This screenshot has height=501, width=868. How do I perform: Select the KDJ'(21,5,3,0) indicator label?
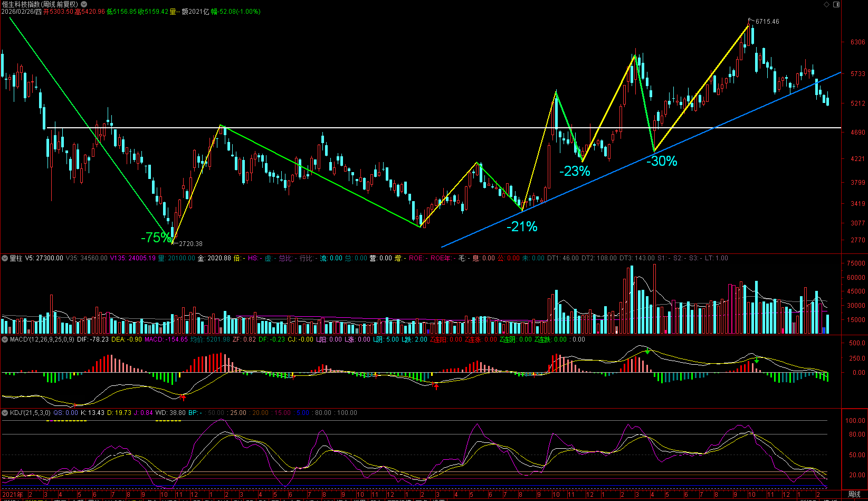(30, 413)
